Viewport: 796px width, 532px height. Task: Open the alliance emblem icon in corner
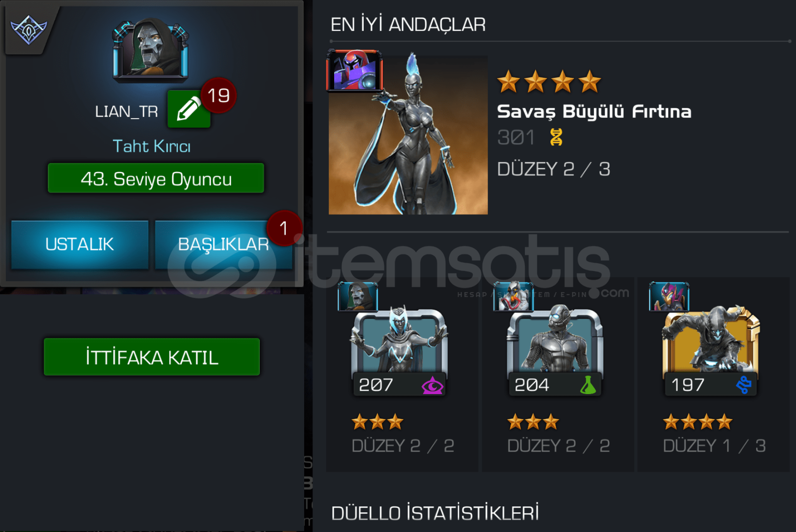[x=29, y=29]
